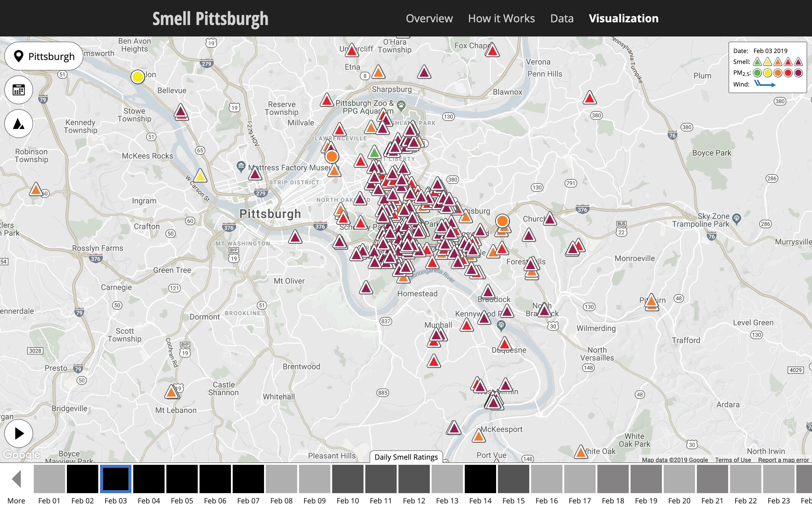Image resolution: width=812 pixels, height=507 pixels.
Task: Open the calendar date picker button
Action: tap(18, 90)
